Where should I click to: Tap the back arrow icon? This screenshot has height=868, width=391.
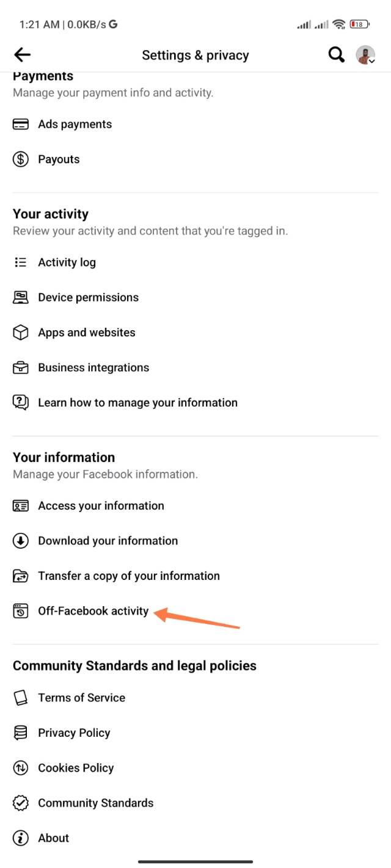tap(23, 55)
